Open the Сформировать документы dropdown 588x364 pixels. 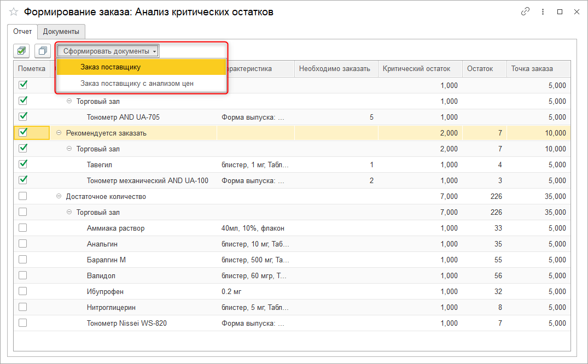[108, 51]
